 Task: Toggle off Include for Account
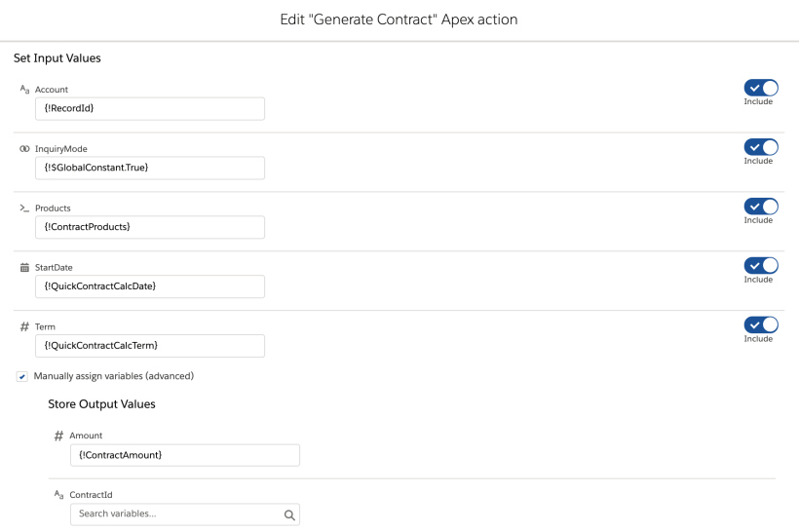[761, 88]
